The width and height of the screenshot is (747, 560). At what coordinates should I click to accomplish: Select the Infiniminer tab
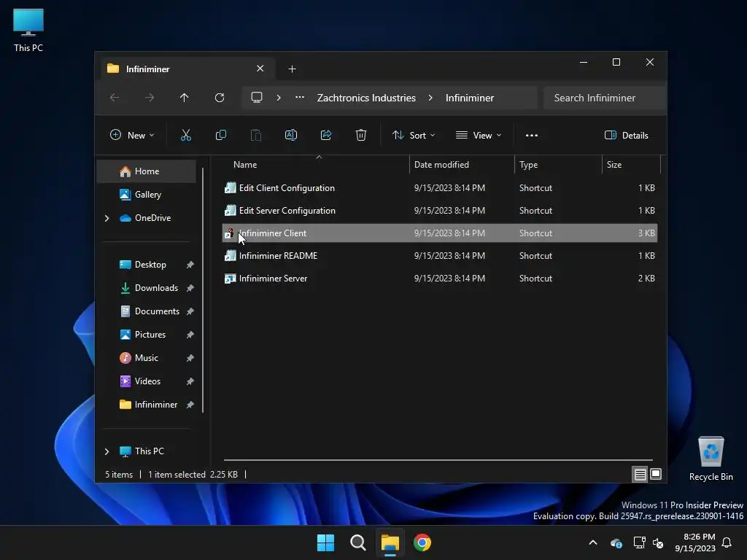(186, 69)
